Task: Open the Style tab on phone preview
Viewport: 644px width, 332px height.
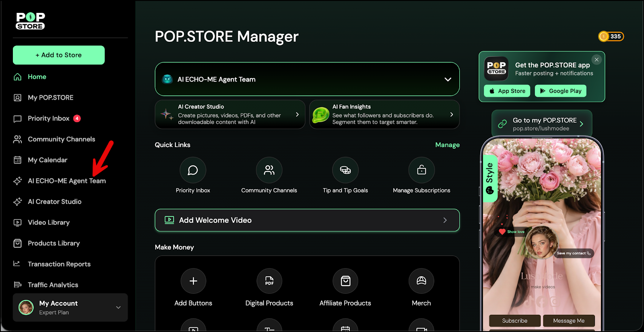Action: point(490,178)
